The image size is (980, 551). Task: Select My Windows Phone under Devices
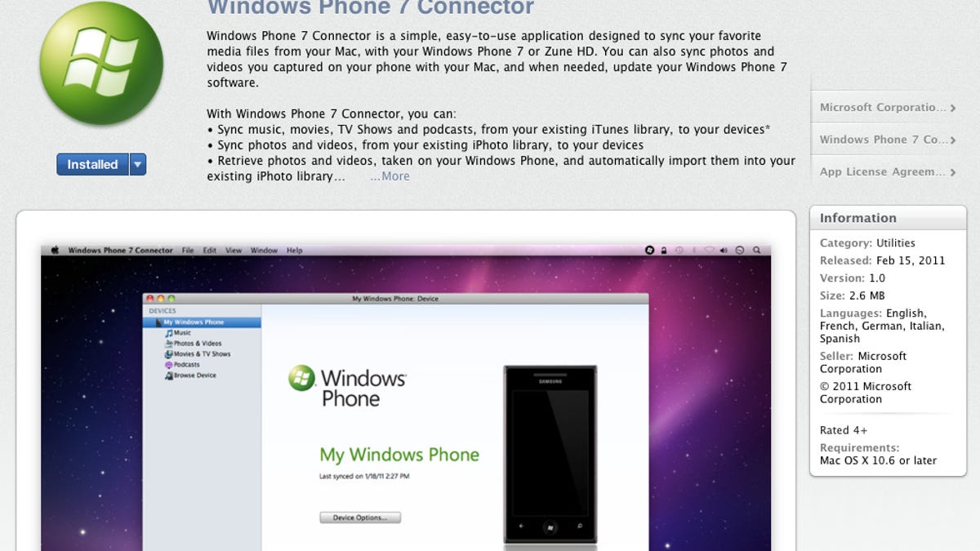pos(203,322)
